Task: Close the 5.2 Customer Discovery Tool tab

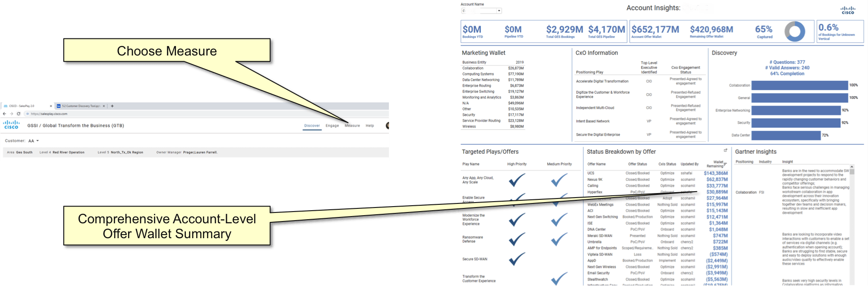Action: pos(104,106)
